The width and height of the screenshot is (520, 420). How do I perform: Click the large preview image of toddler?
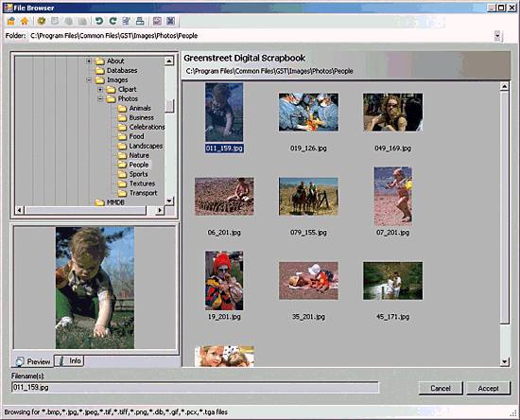pyautogui.click(x=95, y=288)
